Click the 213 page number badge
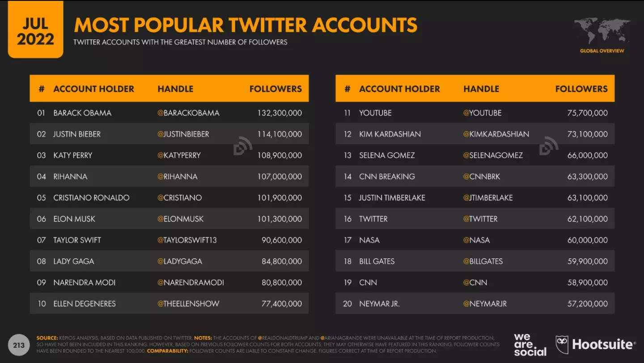The width and height of the screenshot is (644, 363). (x=19, y=345)
